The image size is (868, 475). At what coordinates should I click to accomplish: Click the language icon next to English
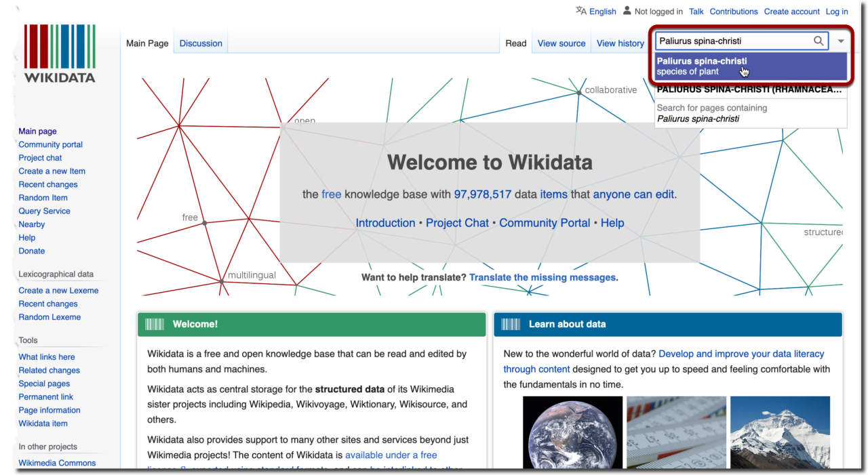pos(581,11)
